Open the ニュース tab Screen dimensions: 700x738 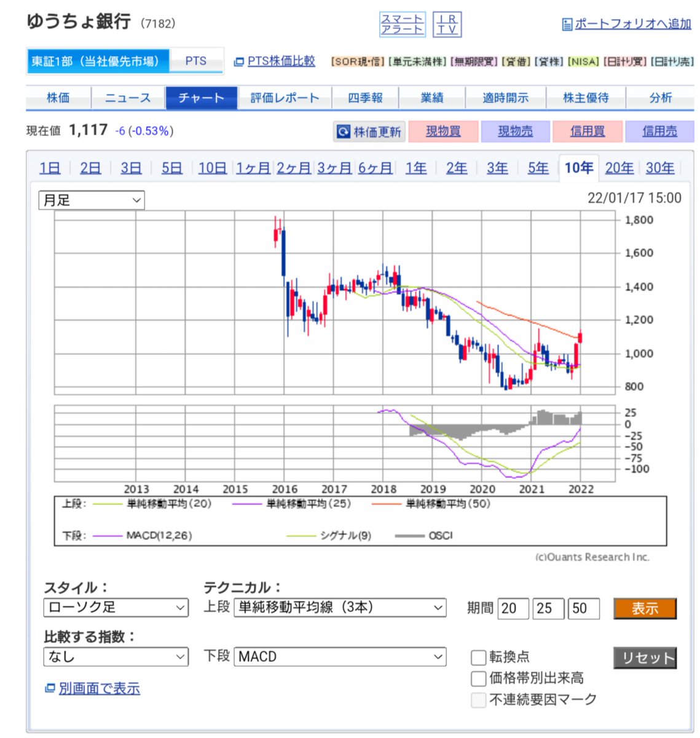(128, 98)
